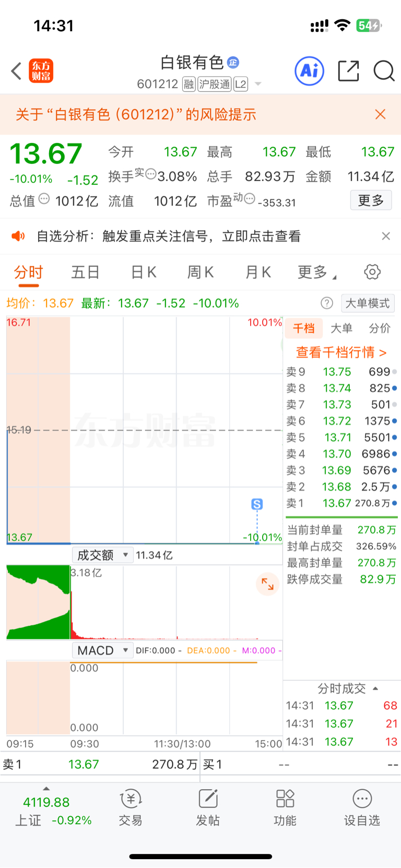
Task: Tap the share export icon
Action: [x=348, y=71]
